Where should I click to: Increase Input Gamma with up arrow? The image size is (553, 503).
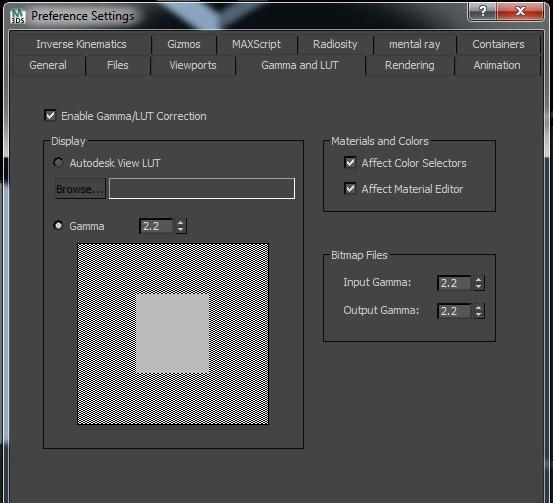(479, 280)
